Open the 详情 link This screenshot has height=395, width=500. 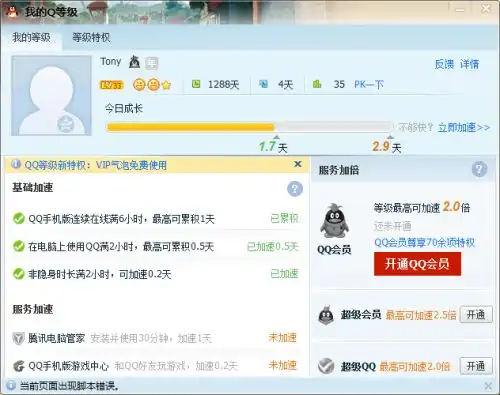(469, 64)
